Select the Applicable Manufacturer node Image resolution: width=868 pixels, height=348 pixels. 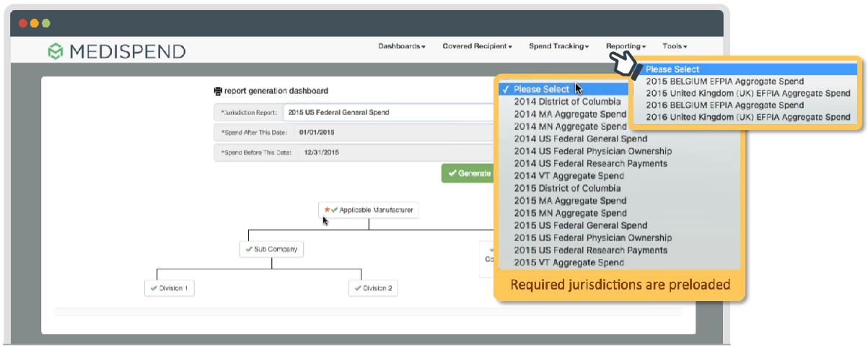[x=369, y=210]
